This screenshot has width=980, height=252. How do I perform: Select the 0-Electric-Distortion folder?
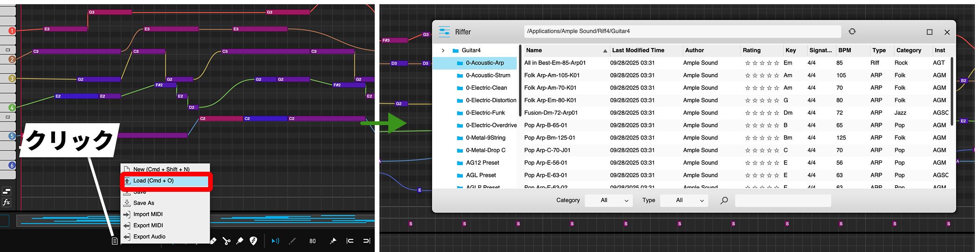[x=475, y=100]
